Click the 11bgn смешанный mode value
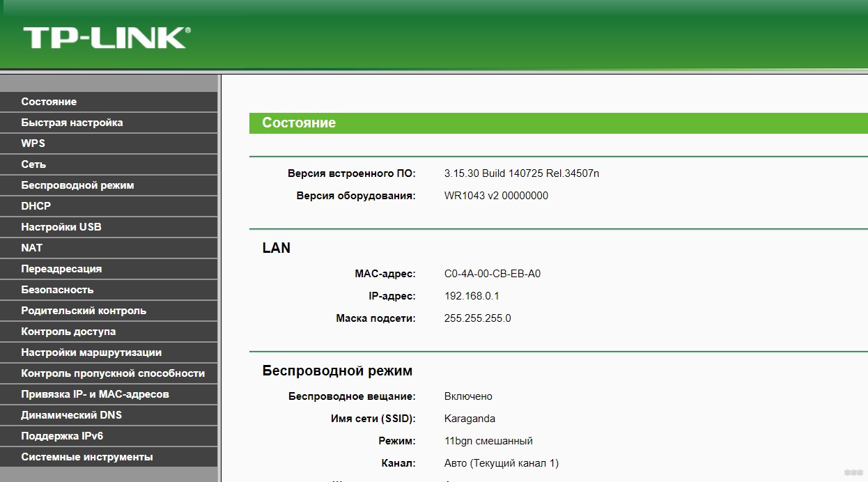Viewport: 868px width, 482px height. [x=488, y=441]
